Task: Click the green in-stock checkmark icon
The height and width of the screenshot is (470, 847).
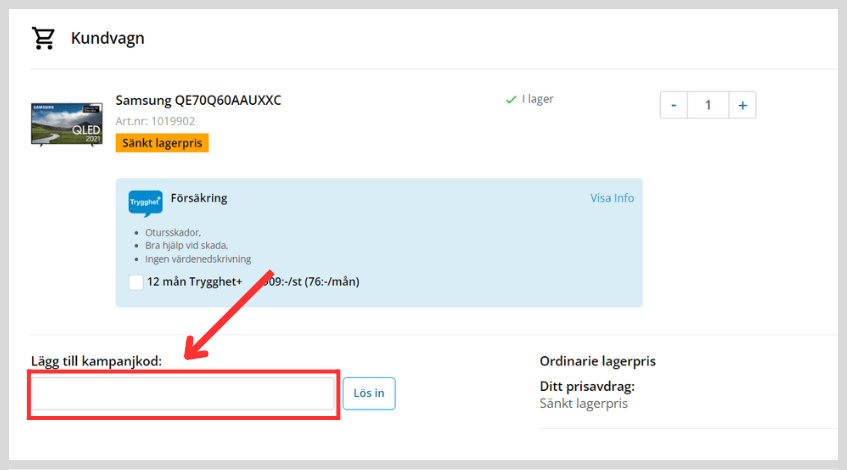Action: 511,100
